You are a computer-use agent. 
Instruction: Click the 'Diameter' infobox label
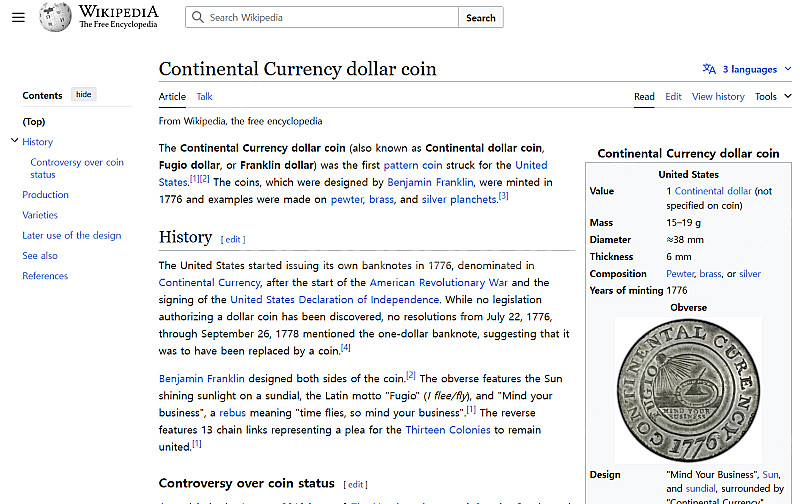pos(610,240)
